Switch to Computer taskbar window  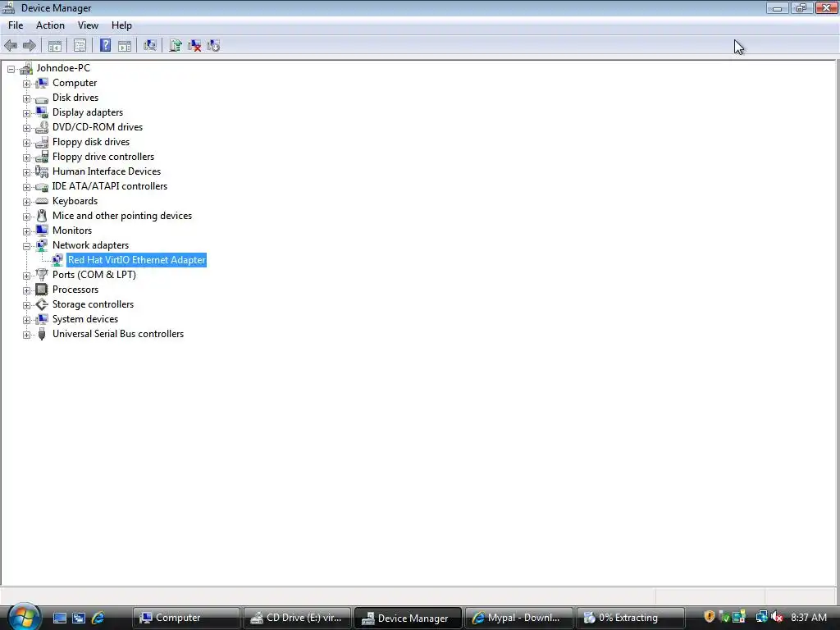tap(186, 618)
